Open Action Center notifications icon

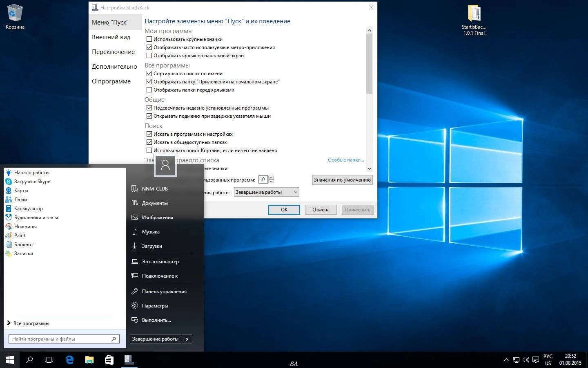coord(536,360)
